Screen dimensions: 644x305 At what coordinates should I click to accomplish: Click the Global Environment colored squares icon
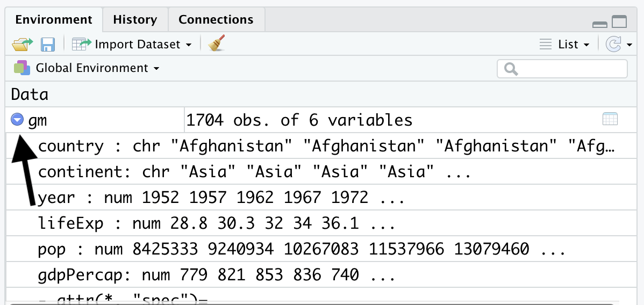point(22,68)
